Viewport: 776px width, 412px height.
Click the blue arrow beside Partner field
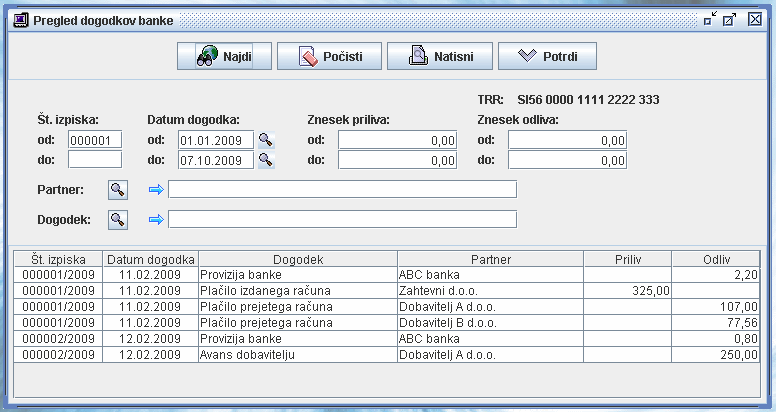pos(155,190)
